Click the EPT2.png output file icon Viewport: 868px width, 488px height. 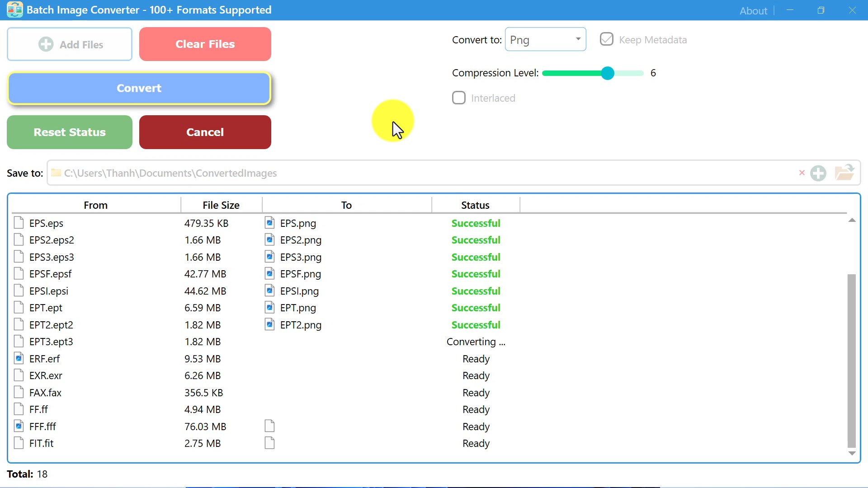click(269, 324)
